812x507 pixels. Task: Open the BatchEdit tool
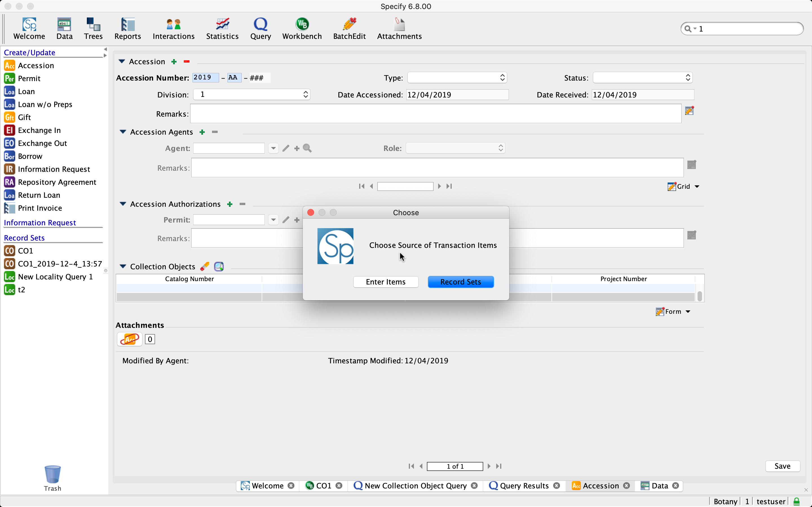[x=349, y=28]
